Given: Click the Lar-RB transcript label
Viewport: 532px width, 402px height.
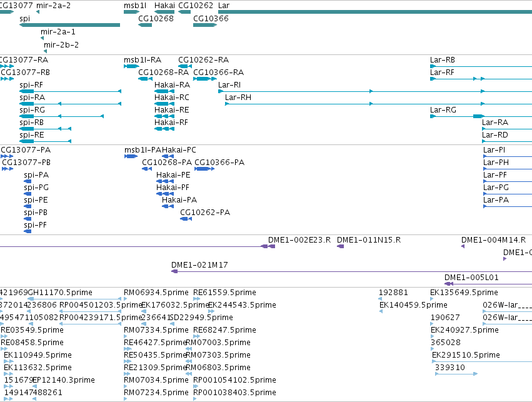Looking at the screenshot, I should pyautogui.click(x=443, y=60).
